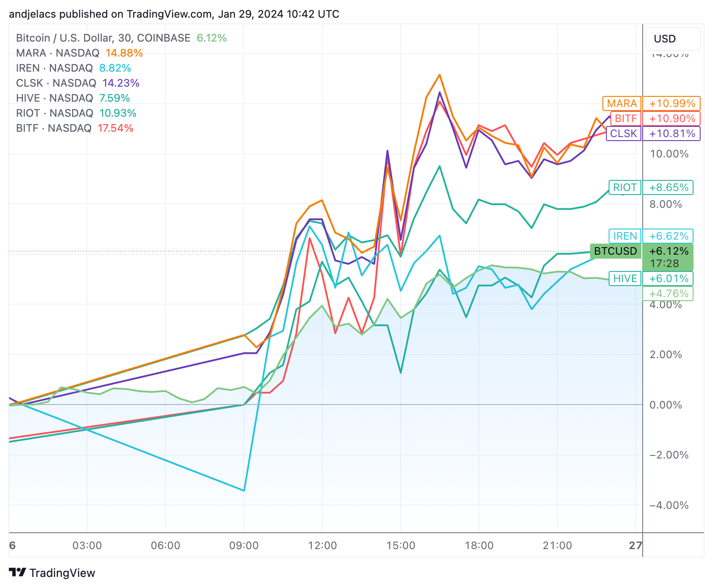
Task: Click the 18:00 time axis label
Action: tap(479, 546)
